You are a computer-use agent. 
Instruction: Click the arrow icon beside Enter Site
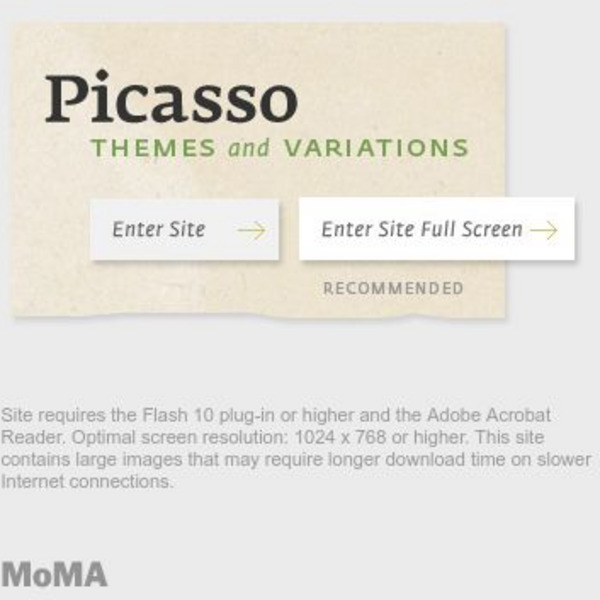pos(251,230)
